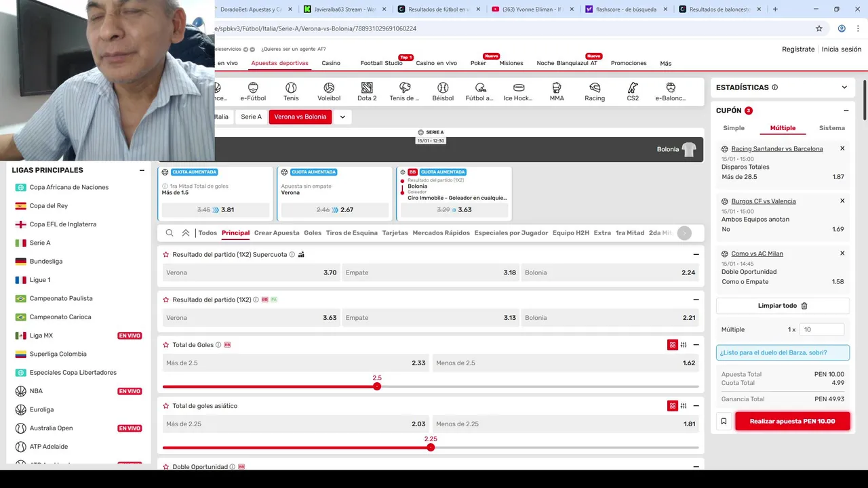Switch Total de goles asiático to grid view
The height and width of the screenshot is (488, 868).
(673, 406)
